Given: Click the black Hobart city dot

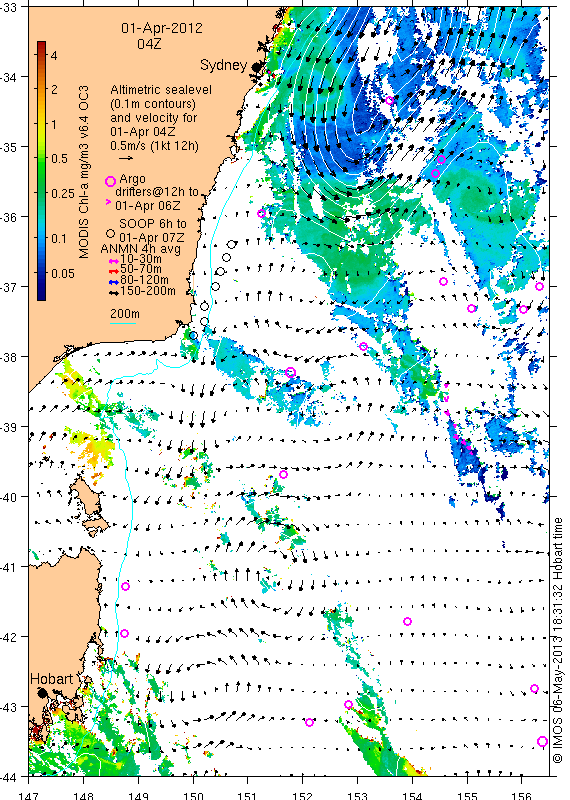Looking at the screenshot, I should click(x=42, y=693).
